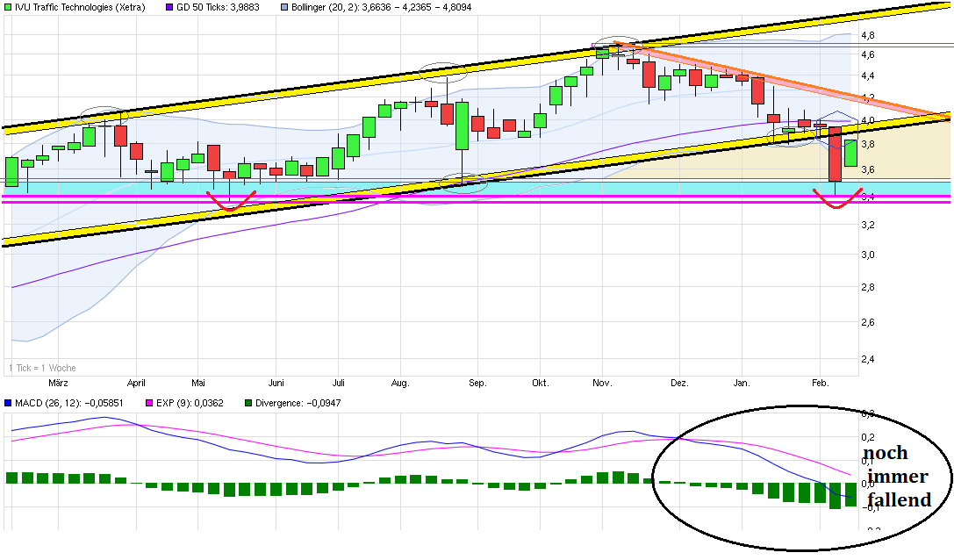The width and height of the screenshot is (954, 560).
Task: Click the 'noch immer fallend' annotation text
Action: click(897, 477)
